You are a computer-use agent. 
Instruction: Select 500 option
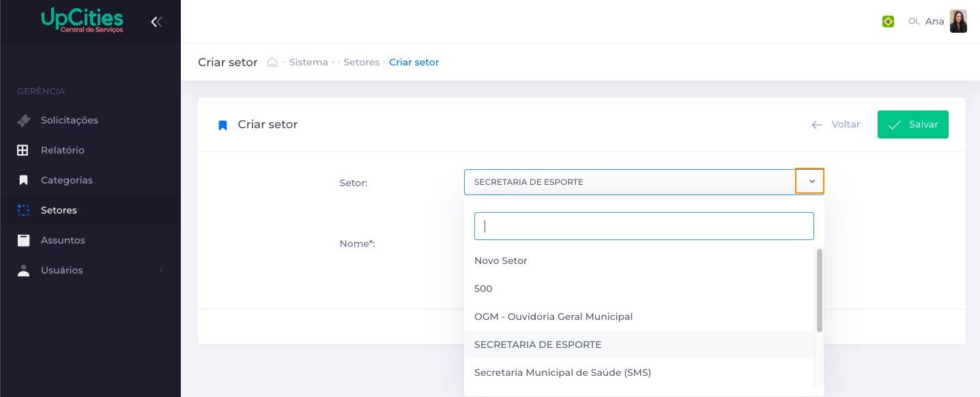[639, 289]
